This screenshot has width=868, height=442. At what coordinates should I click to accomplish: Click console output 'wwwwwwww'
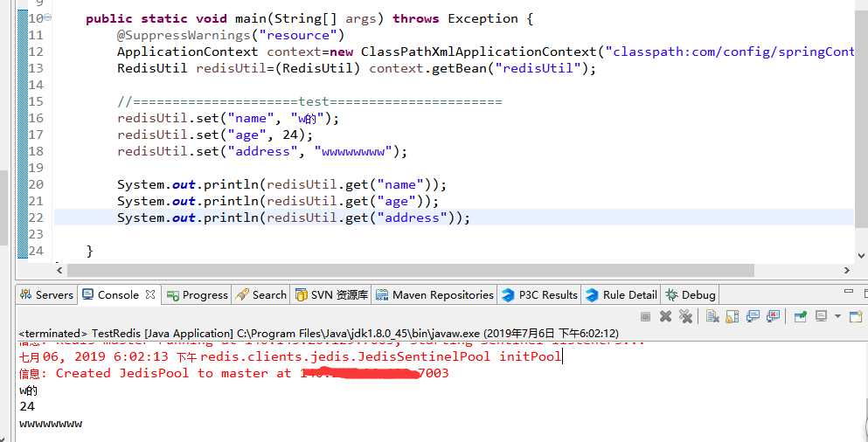coord(51,425)
